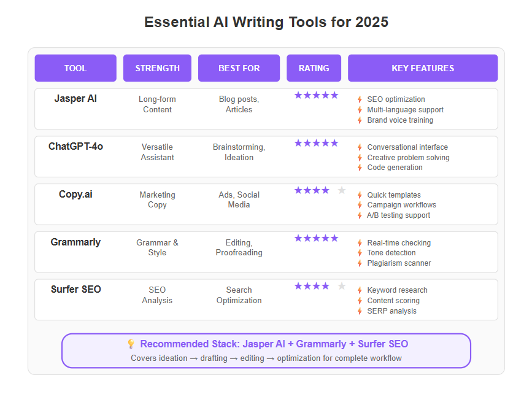Click the SEO Analysis strength cell
This screenshot has width=532, height=394.
157,295
